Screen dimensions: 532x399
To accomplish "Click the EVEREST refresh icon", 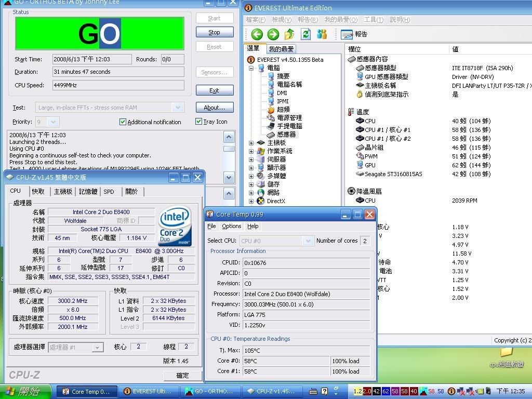I will click(x=305, y=34).
